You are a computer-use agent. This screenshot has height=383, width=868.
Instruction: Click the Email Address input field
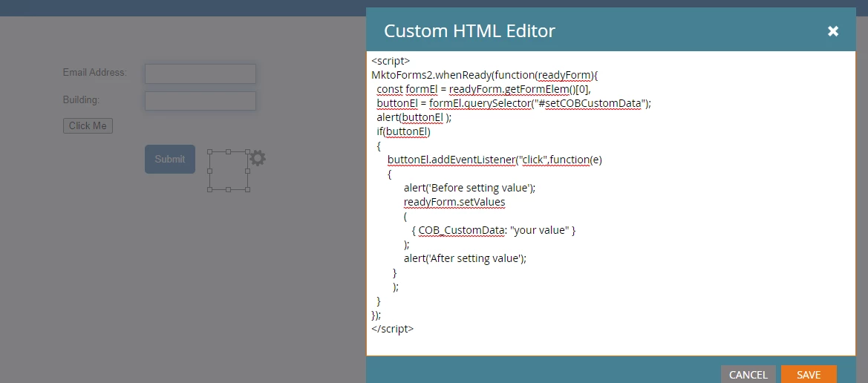click(x=200, y=73)
